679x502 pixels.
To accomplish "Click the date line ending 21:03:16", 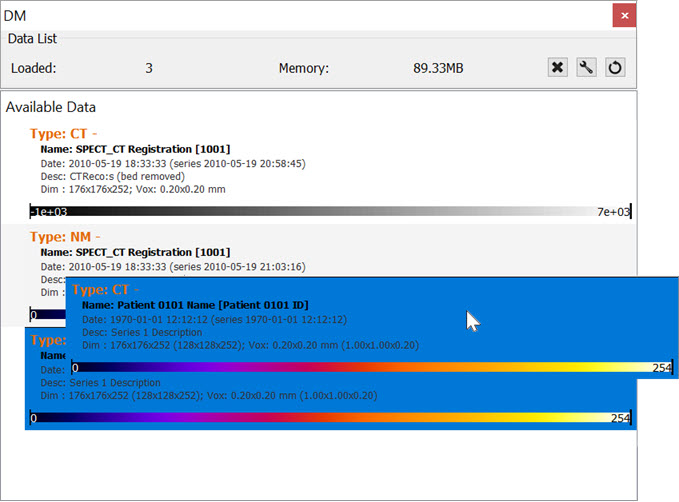I will click(172, 266).
